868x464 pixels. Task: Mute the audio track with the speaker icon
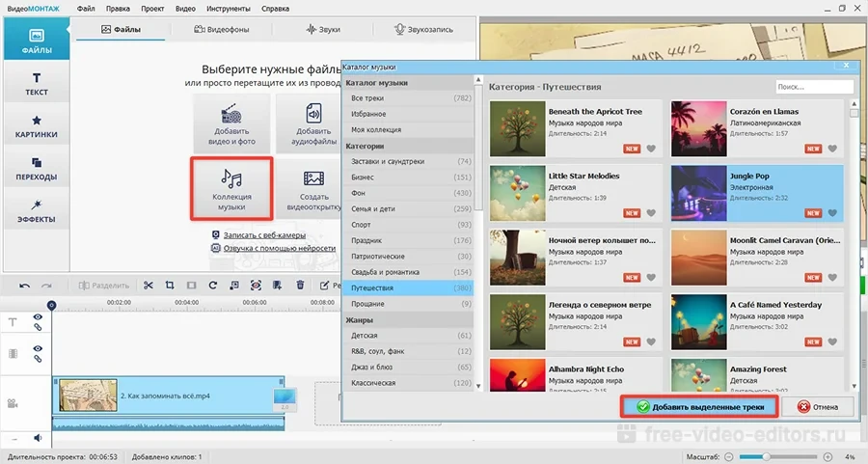click(39, 438)
